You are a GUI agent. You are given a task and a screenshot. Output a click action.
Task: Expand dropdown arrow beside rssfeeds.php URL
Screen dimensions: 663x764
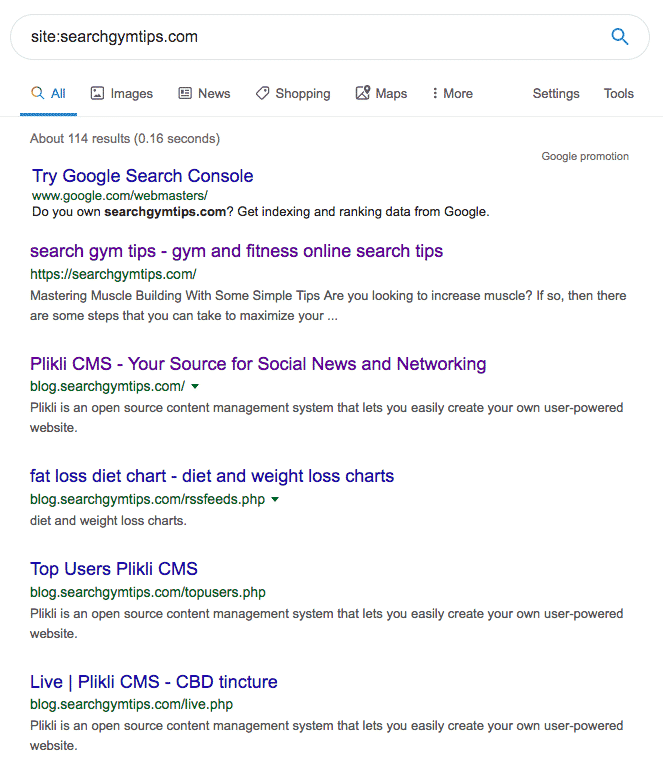point(275,499)
